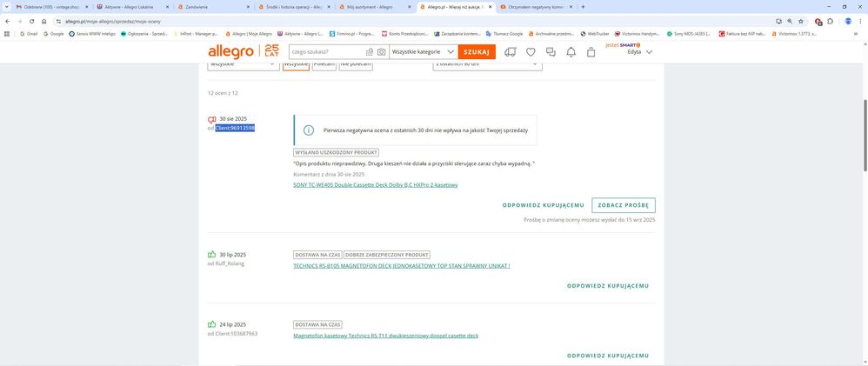This screenshot has width=868, height=366.
Task: Click camera image-search icon in search box
Action: point(381,52)
